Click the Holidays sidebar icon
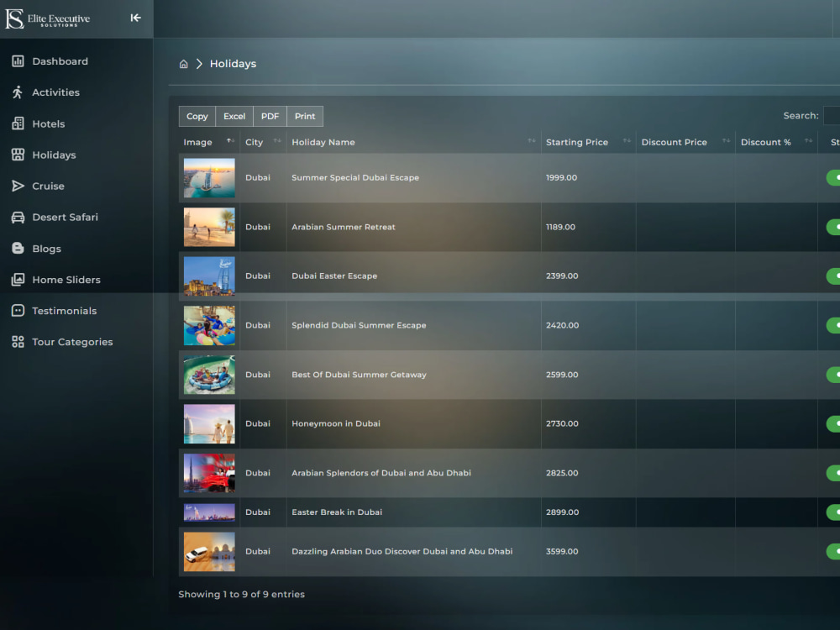This screenshot has width=840, height=630. [x=18, y=155]
